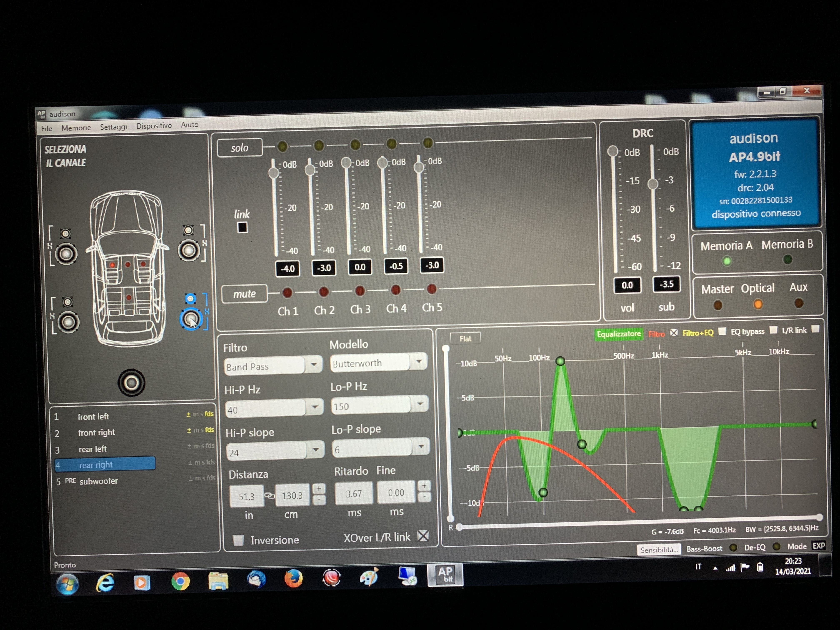Increase distance with plus stepper

pos(319,489)
